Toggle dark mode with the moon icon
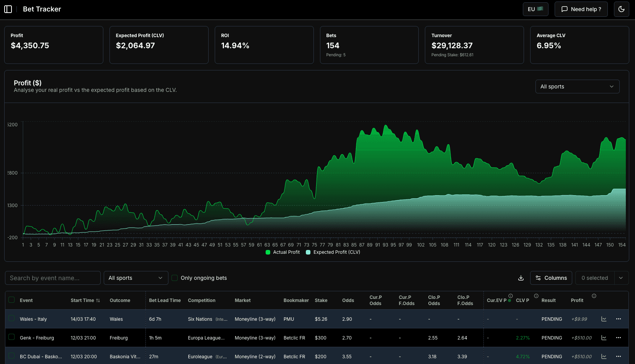This screenshot has height=364, width=635. pos(621,9)
